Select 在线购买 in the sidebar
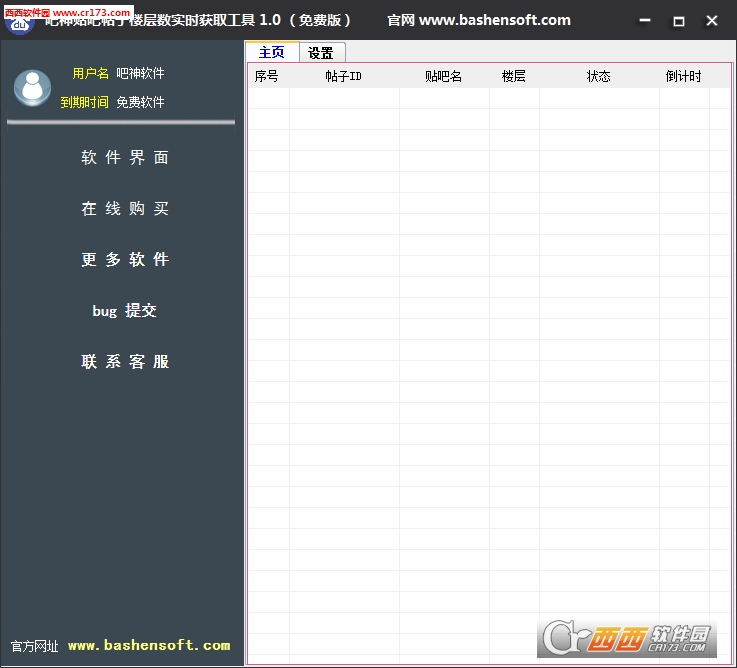Viewport: 737px width, 668px height. coord(125,208)
